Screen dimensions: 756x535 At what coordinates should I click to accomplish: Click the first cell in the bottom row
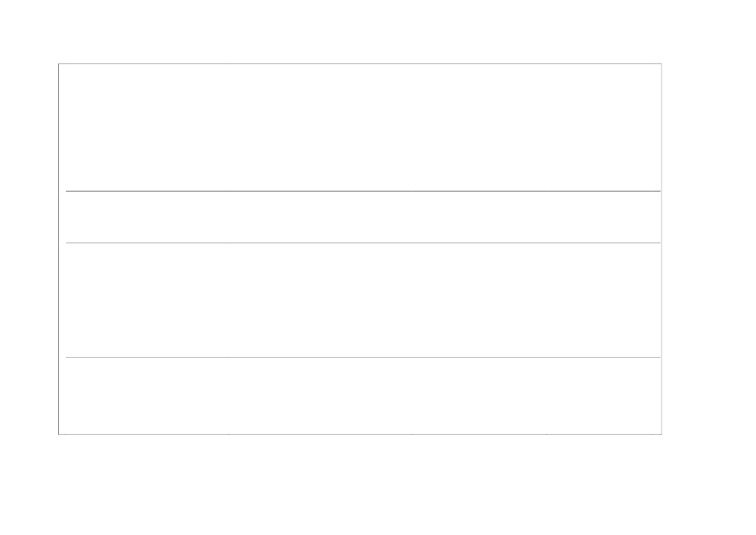[x=147, y=395]
